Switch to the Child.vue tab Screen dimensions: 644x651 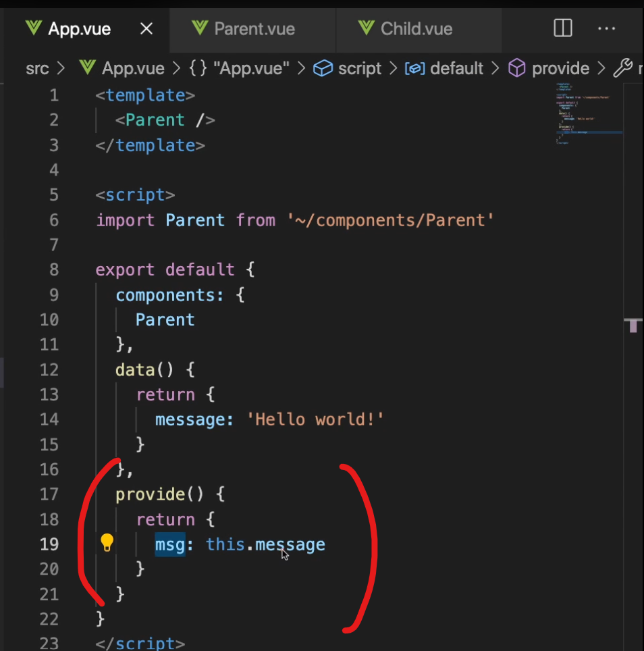point(419,29)
